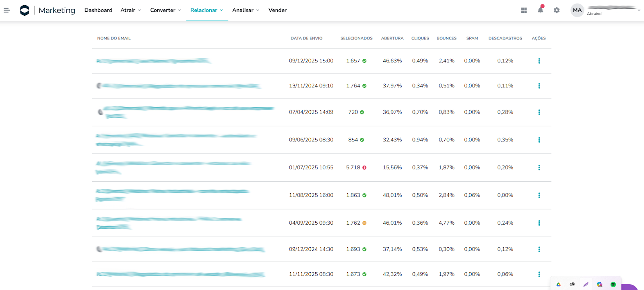The height and width of the screenshot is (290, 644).
Task: Select the Relacionar tab
Action: coord(206,10)
